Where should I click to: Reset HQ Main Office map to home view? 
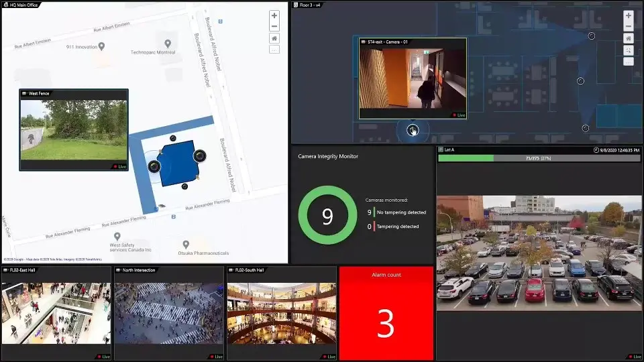click(274, 39)
